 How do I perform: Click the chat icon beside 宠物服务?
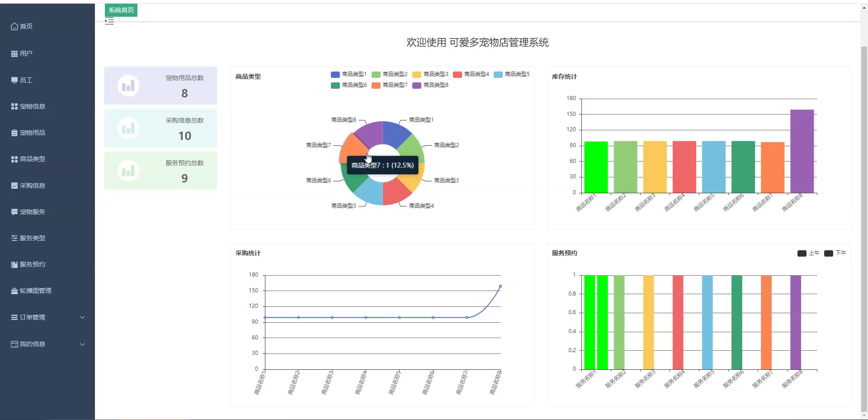pyautogui.click(x=14, y=212)
